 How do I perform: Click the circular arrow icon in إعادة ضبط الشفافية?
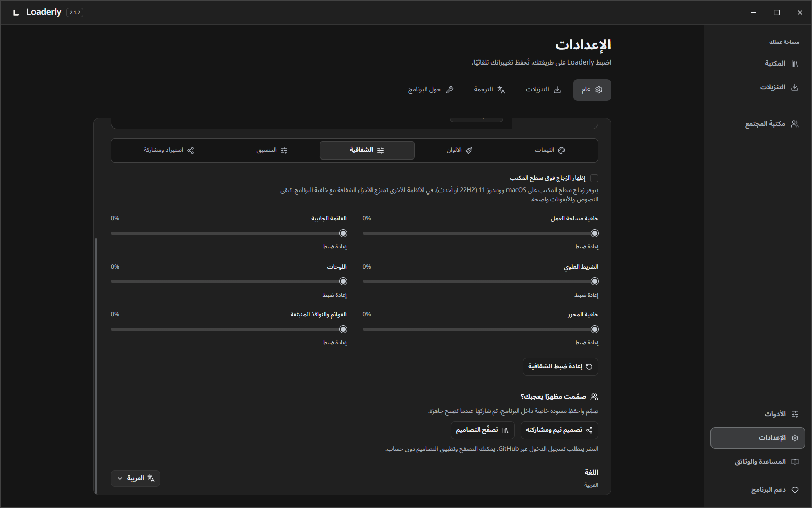[x=589, y=367]
